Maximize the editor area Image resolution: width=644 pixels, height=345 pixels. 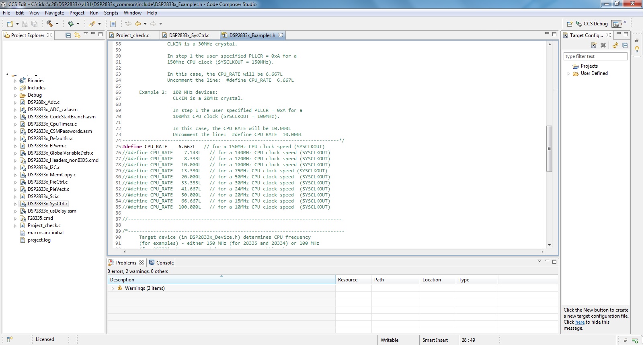(x=554, y=34)
